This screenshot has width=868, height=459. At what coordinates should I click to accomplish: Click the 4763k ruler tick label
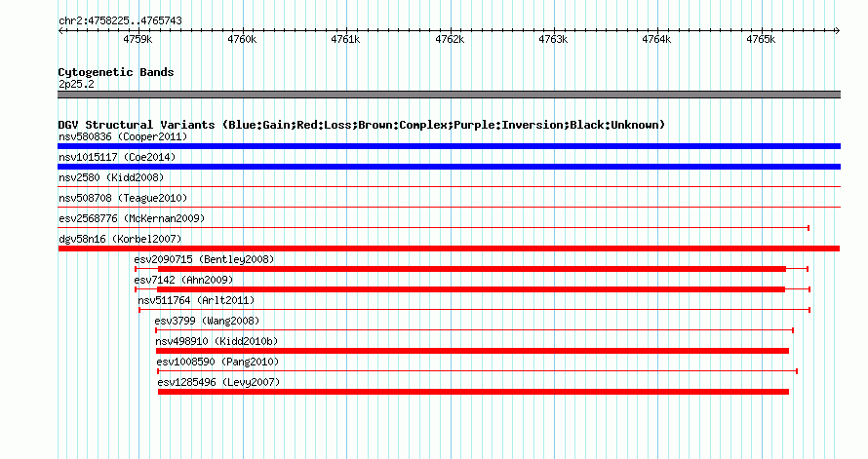coord(553,39)
